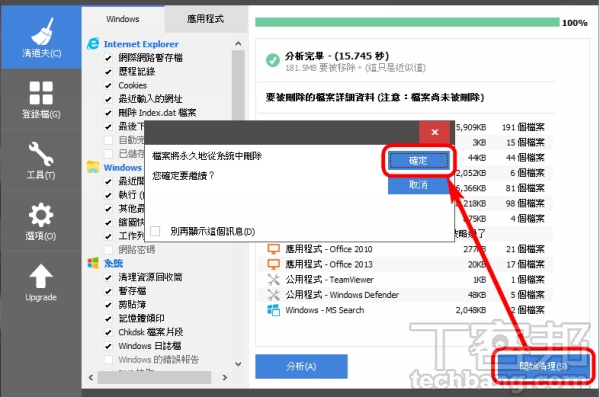The width and height of the screenshot is (600, 397).
Task: Click the 開始清理 run cleaner button
Action: [x=543, y=366]
